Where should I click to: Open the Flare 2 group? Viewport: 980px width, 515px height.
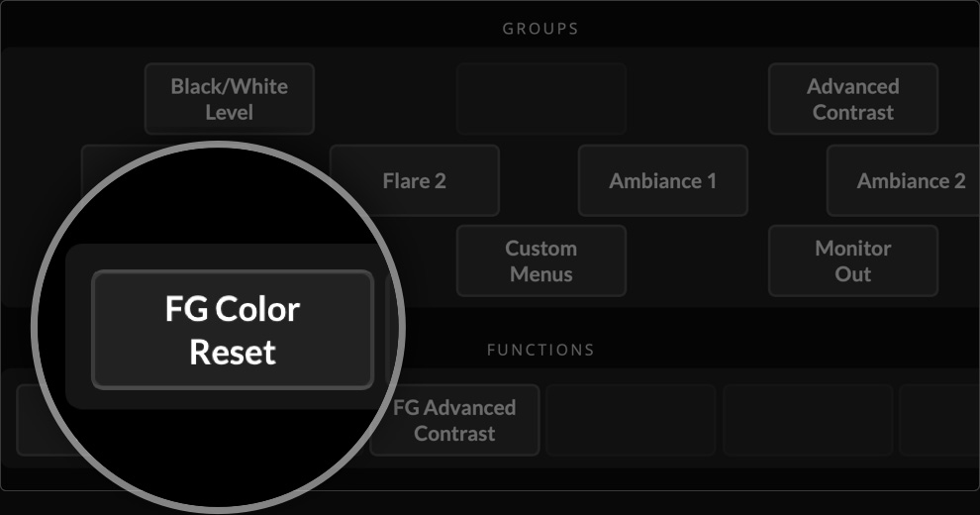[414, 180]
